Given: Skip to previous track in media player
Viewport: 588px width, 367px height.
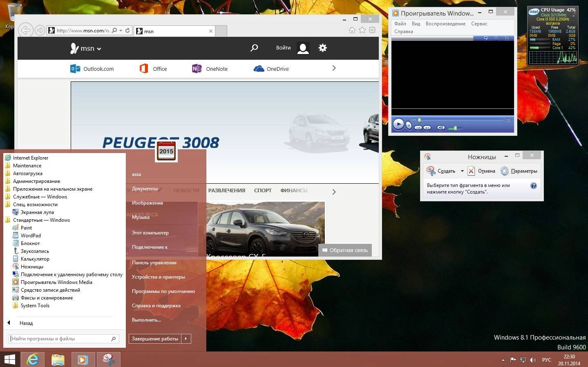Looking at the screenshot, I should pyautogui.click(x=418, y=128).
